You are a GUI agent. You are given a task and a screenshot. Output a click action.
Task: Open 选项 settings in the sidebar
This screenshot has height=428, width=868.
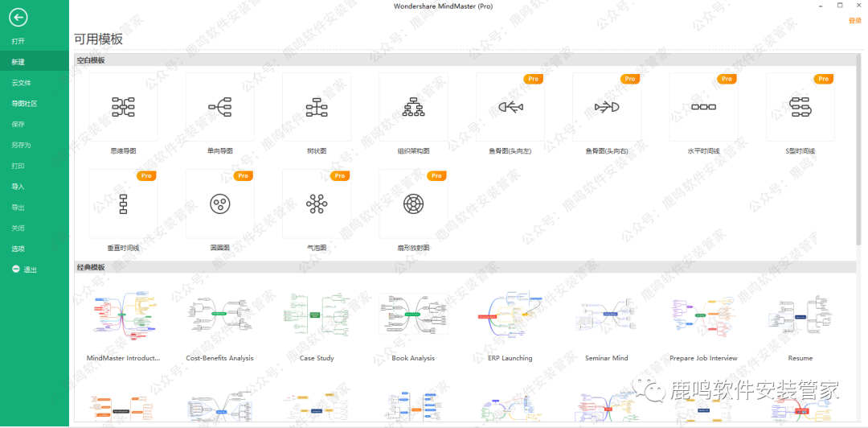(x=18, y=249)
